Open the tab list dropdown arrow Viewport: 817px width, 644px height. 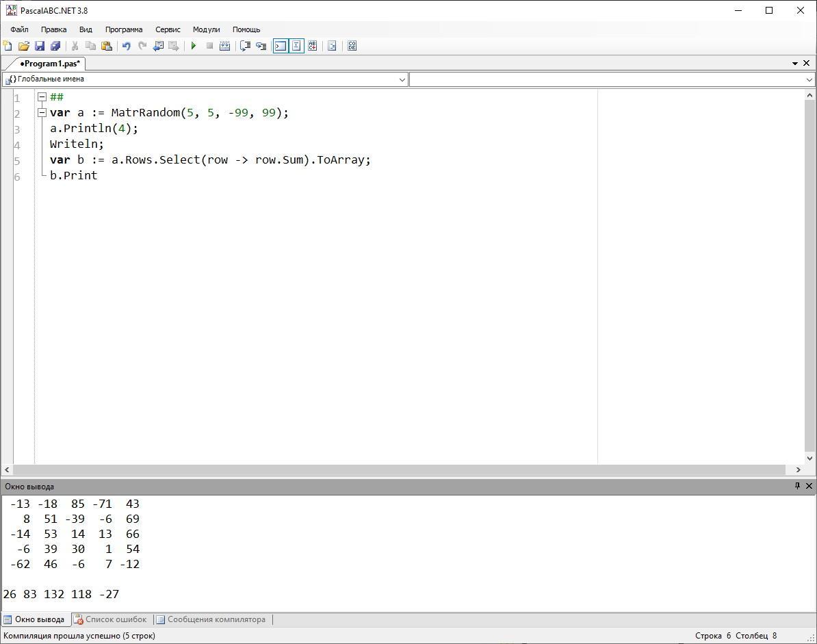coord(795,64)
